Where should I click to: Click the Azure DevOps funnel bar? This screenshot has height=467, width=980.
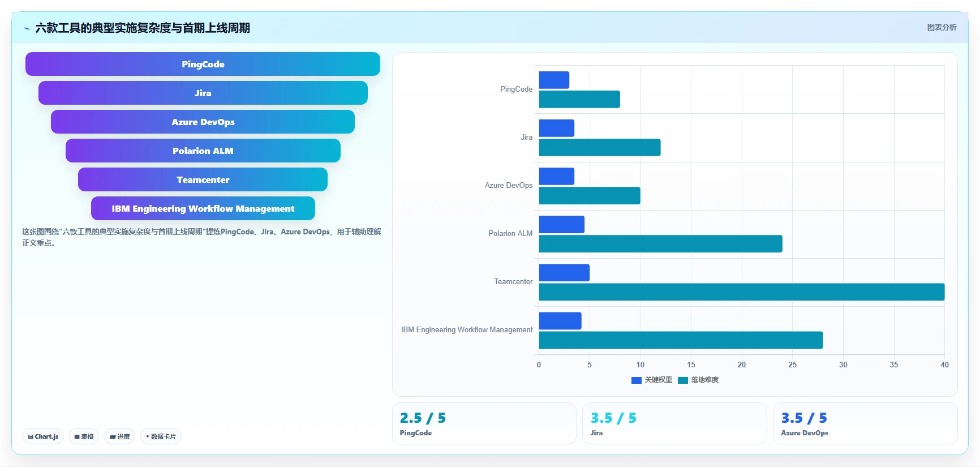pos(203,122)
